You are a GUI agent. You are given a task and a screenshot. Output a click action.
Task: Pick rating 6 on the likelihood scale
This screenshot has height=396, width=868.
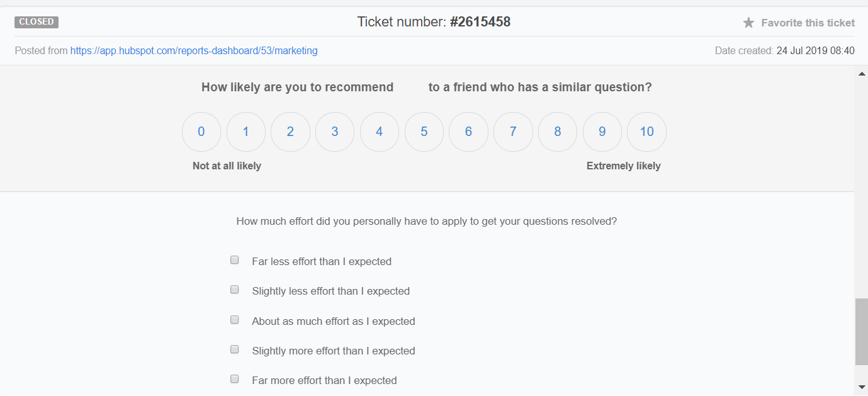click(468, 132)
